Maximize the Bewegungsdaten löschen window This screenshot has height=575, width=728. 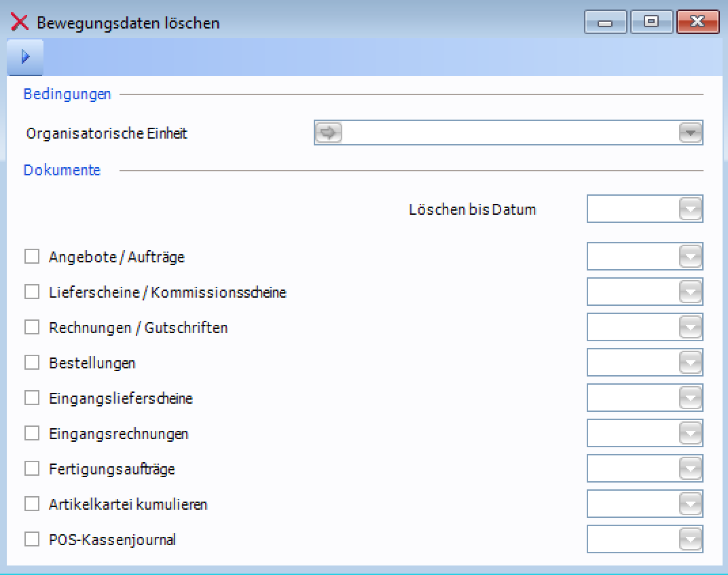[651, 22]
